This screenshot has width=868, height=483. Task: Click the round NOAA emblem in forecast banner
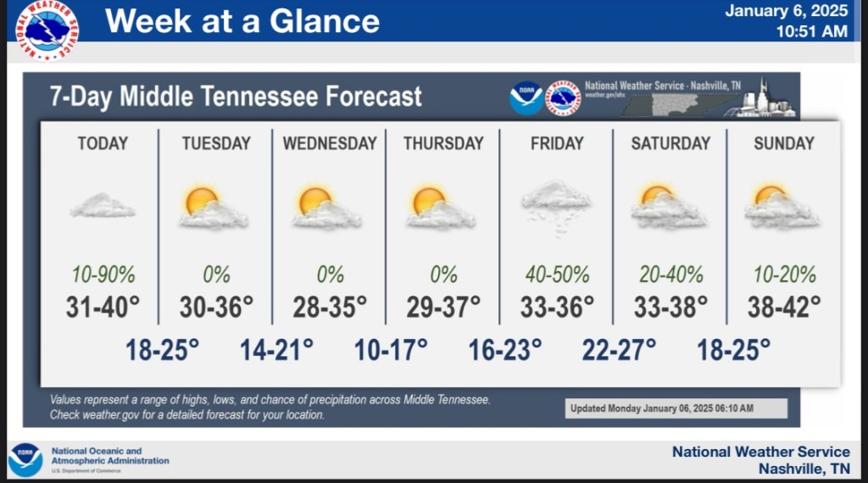526,98
